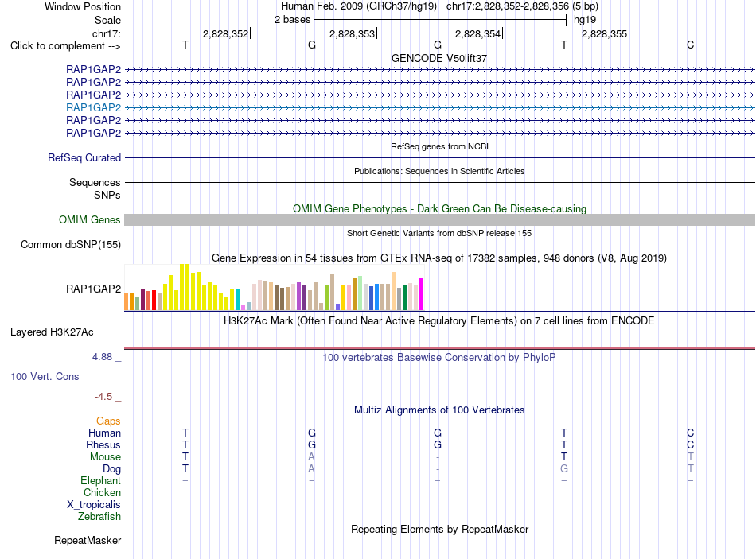Click the Zebrafish species row label
The width and height of the screenshot is (756, 559).
click(x=99, y=517)
